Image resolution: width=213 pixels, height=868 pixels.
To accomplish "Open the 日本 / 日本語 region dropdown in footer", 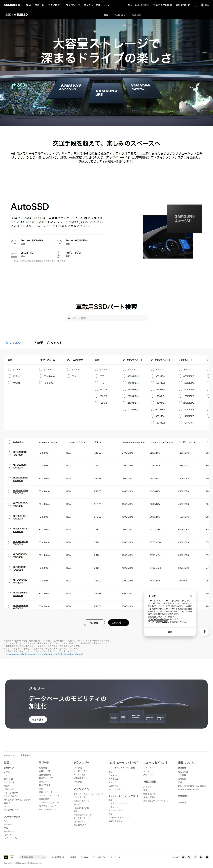I will pos(33,857).
